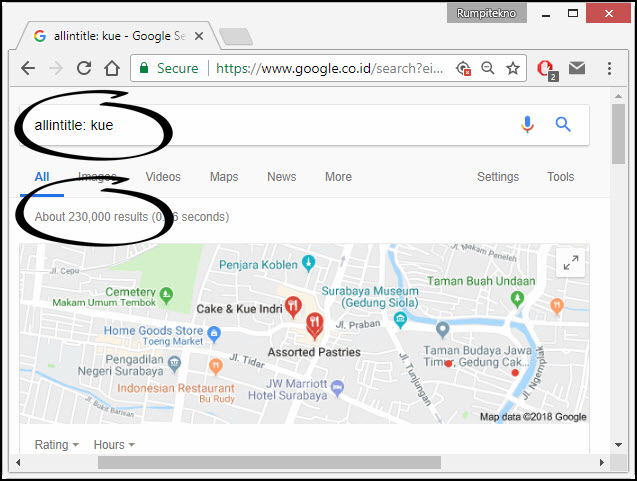Open the Hours filter dropdown

tap(114, 444)
